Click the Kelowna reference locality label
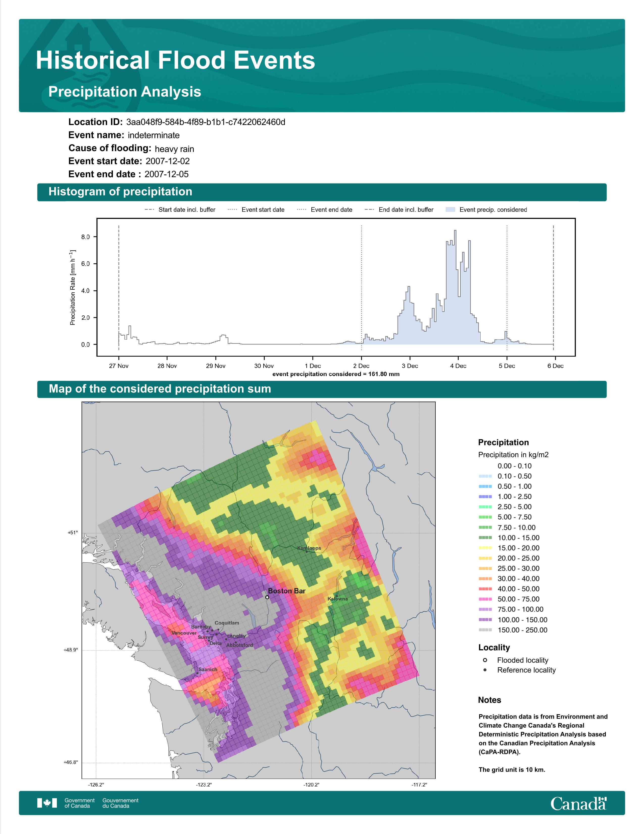Screen dimensions: 644x834 338,599
